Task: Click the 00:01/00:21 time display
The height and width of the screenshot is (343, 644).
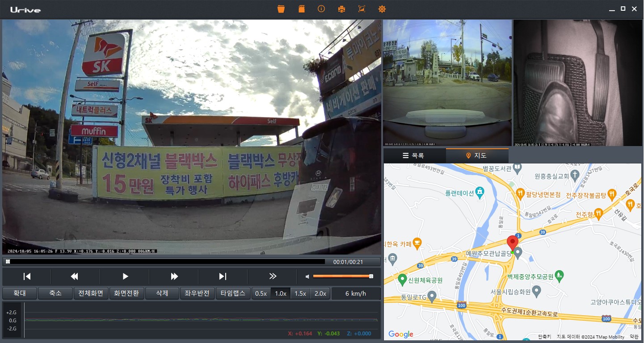Action: 348,262
